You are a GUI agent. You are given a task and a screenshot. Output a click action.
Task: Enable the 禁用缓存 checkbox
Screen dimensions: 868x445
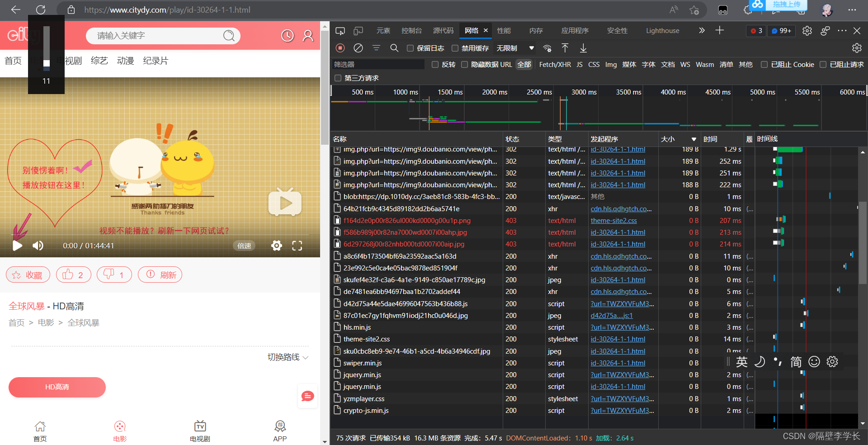455,48
